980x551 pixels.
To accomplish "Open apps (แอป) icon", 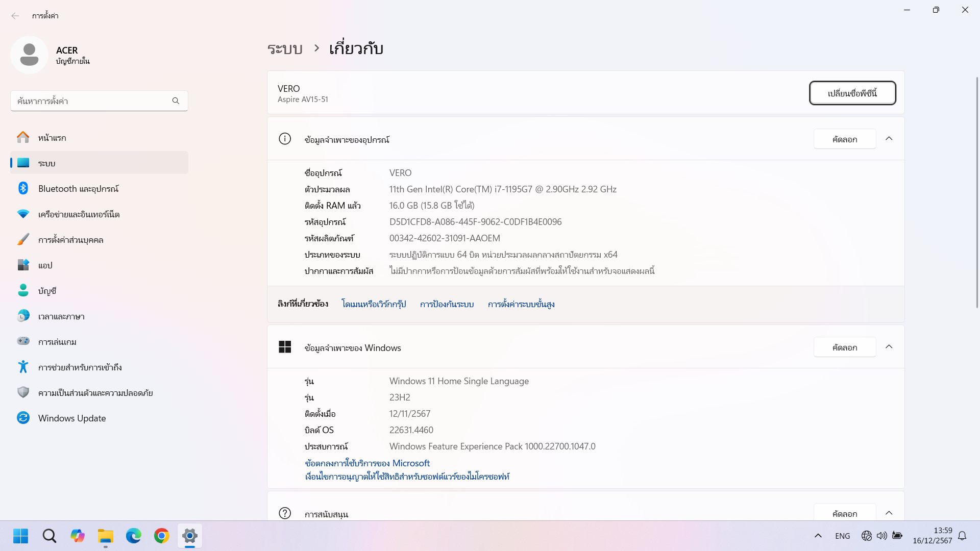I will (23, 265).
